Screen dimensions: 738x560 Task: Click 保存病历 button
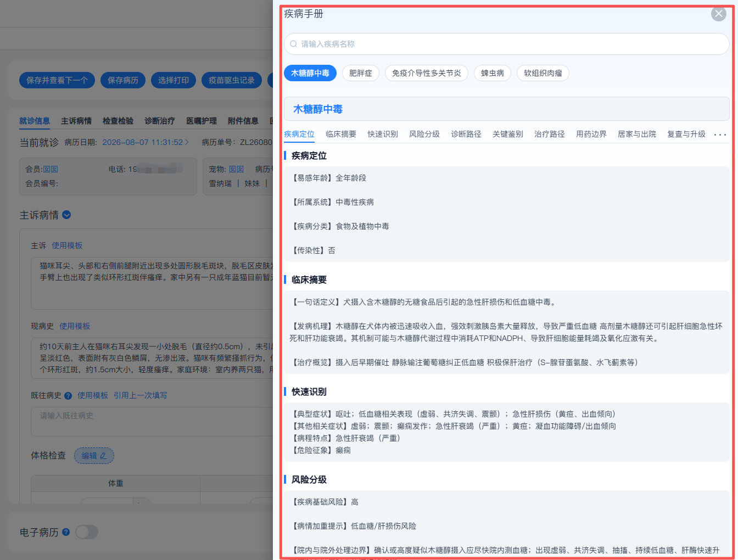(x=123, y=80)
